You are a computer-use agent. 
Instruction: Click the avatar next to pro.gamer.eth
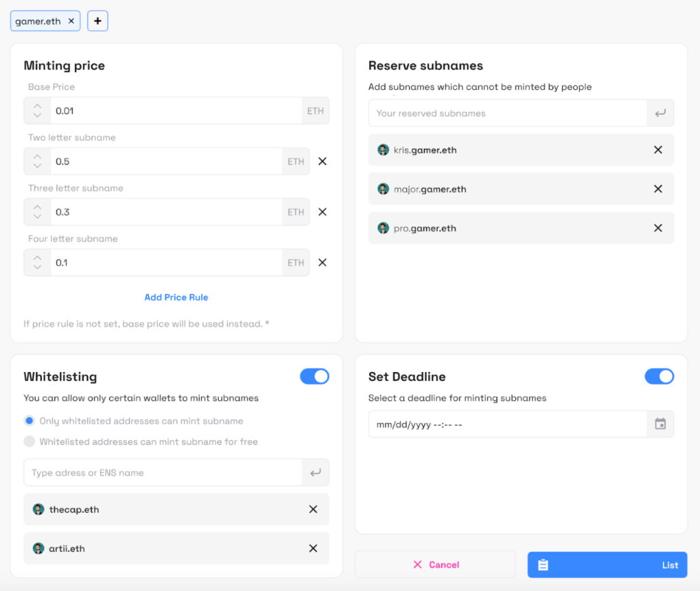pyautogui.click(x=382, y=228)
